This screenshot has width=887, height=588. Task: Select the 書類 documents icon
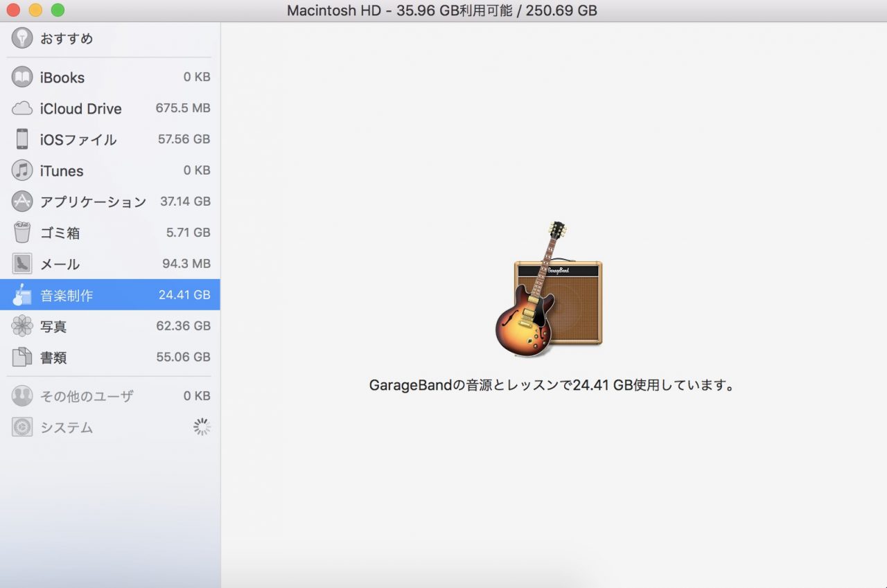click(22, 357)
